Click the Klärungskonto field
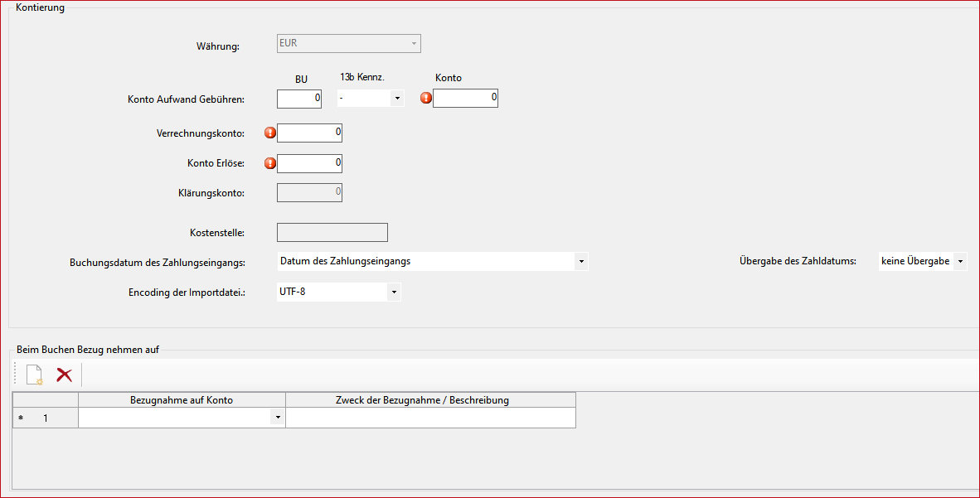Image resolution: width=980 pixels, height=498 pixels. (309, 193)
